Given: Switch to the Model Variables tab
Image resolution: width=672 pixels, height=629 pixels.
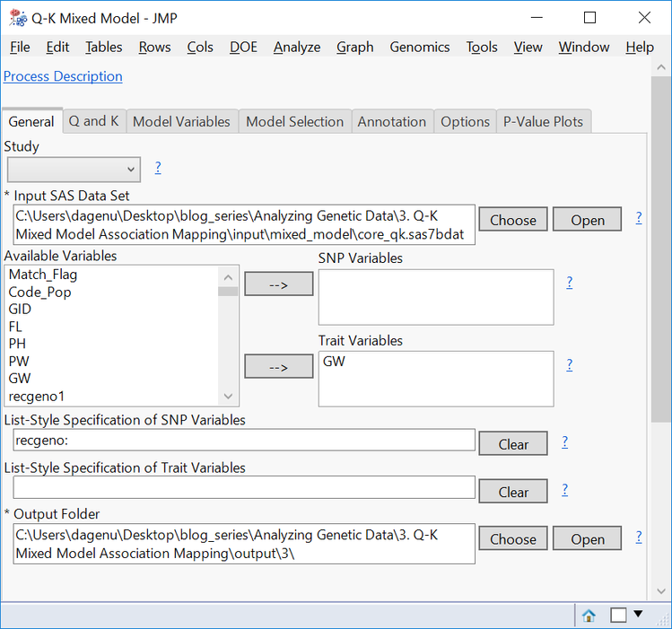Looking at the screenshot, I should (x=182, y=122).
